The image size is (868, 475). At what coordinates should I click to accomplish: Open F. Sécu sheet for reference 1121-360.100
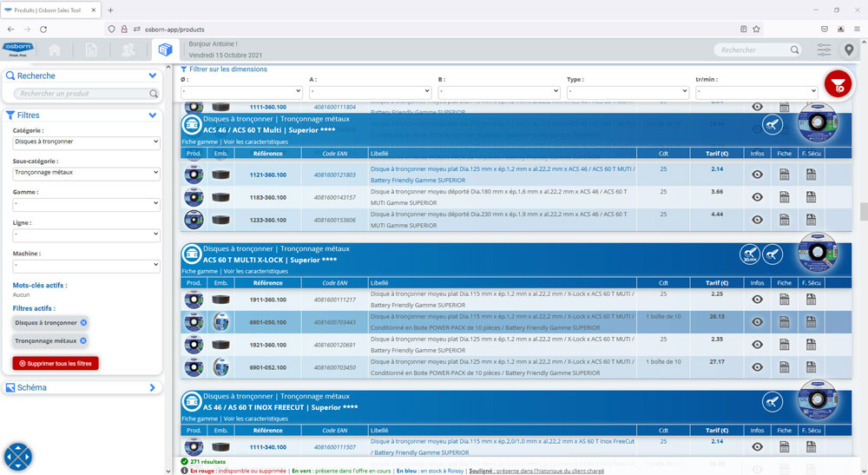811,175
